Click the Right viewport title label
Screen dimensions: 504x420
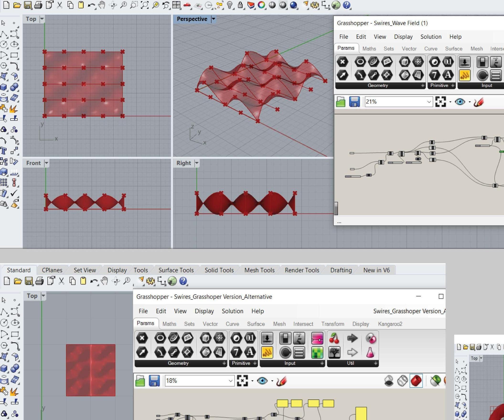tap(184, 163)
